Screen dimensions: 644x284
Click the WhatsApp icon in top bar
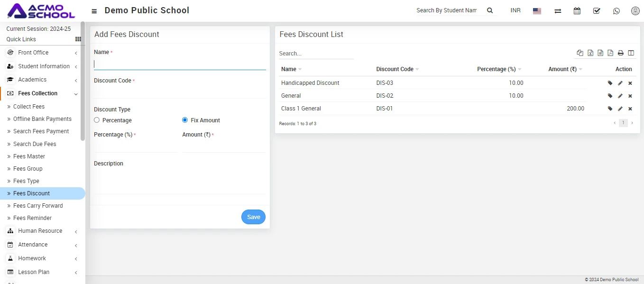click(x=616, y=11)
